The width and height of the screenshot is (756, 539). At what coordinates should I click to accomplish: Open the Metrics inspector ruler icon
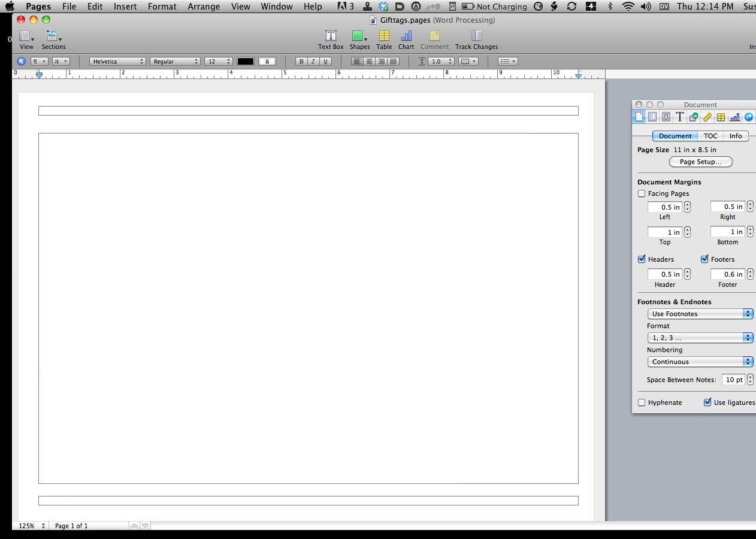click(707, 117)
